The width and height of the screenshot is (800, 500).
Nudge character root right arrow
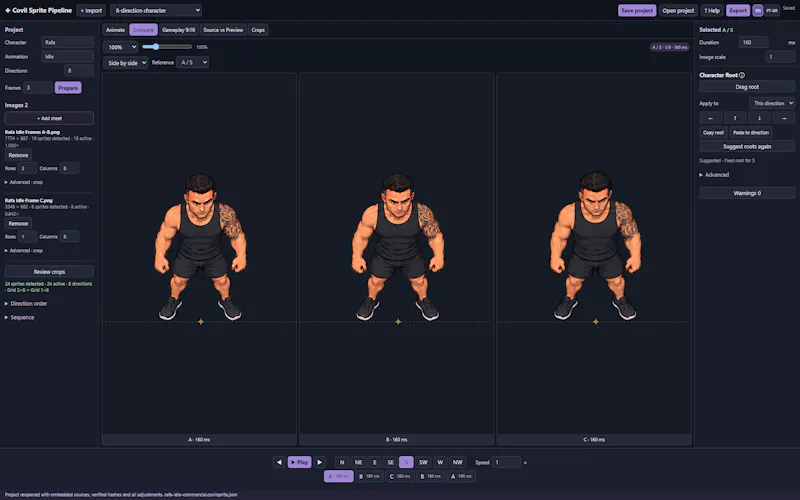click(784, 118)
